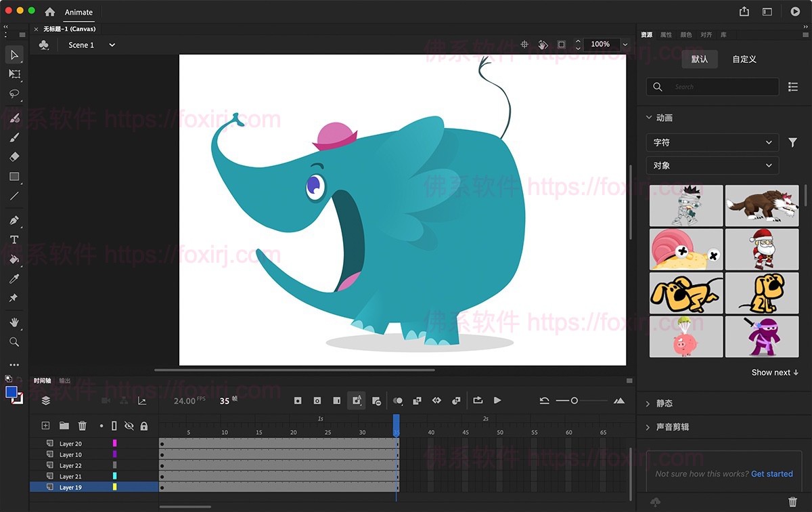Hide all layers with the eye icon
The width and height of the screenshot is (812, 512).
(129, 425)
